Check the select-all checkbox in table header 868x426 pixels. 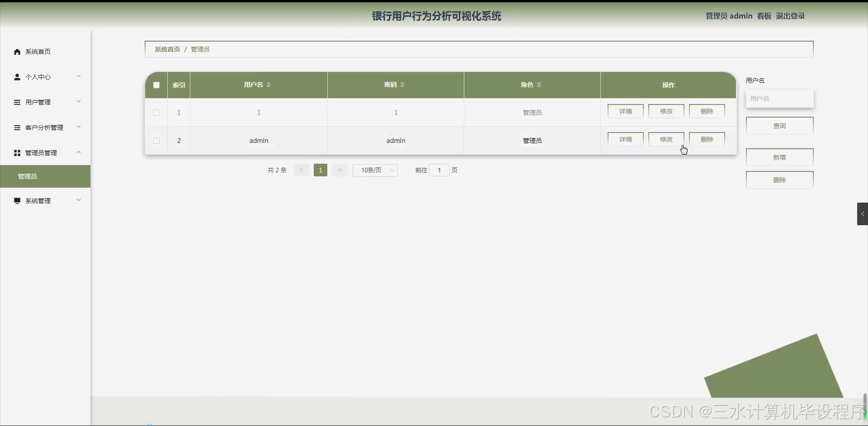156,85
